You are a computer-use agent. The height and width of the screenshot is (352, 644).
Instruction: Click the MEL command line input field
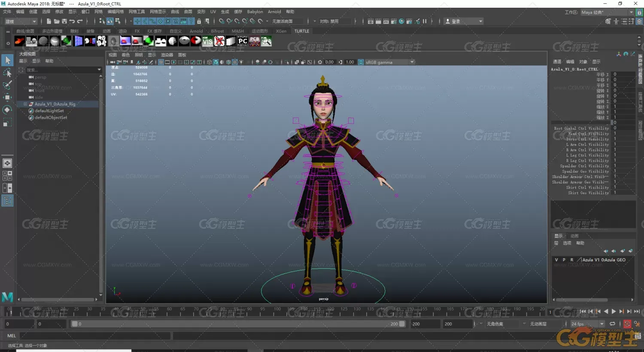(x=95, y=336)
